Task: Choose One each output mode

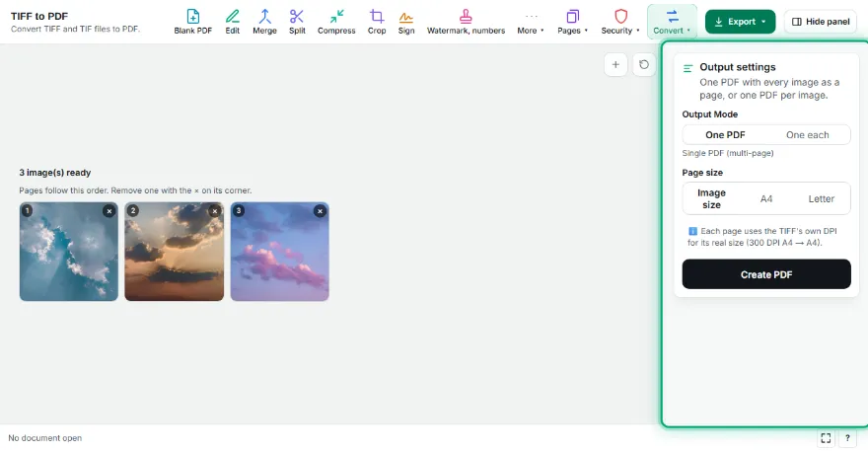Action: (x=808, y=134)
